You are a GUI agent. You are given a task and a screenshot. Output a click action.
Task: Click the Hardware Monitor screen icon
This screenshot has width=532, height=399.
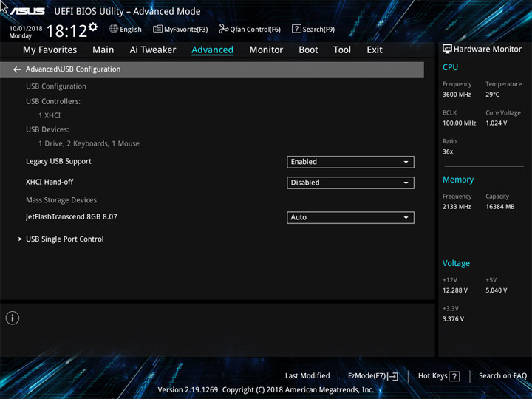click(447, 49)
